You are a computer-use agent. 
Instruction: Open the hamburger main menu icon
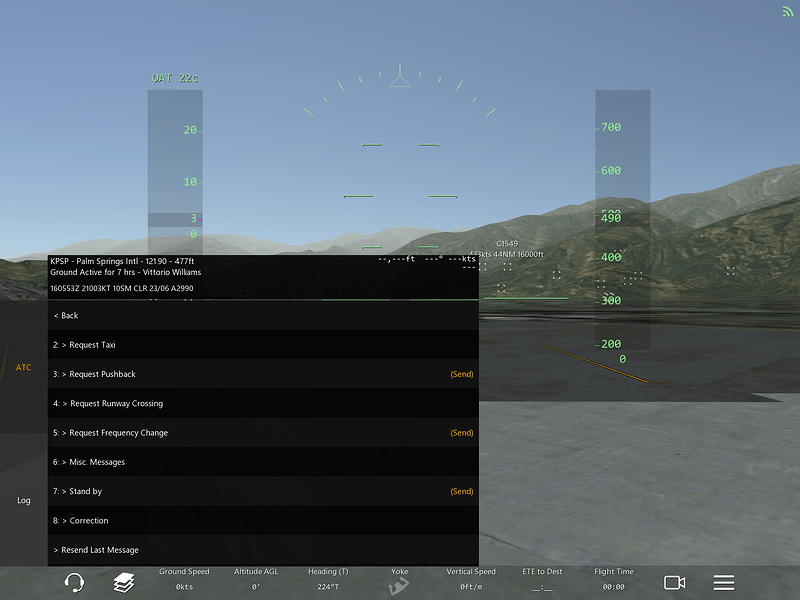pos(723,582)
